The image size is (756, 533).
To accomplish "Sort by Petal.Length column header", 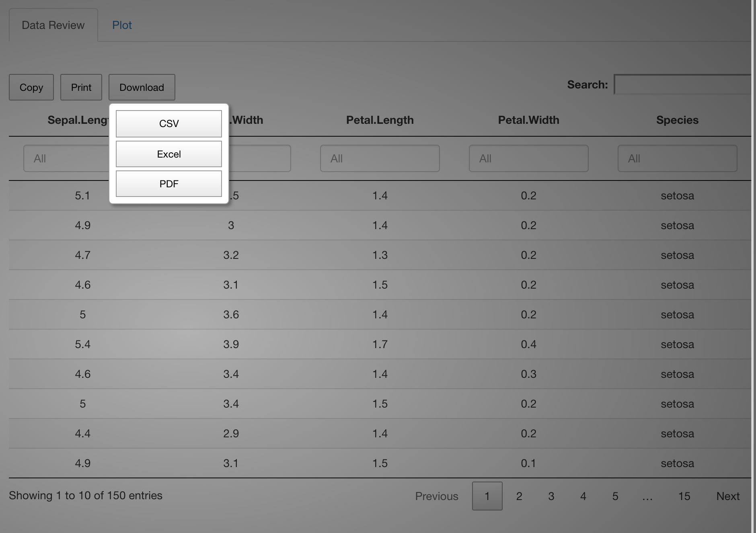I will 380,120.
